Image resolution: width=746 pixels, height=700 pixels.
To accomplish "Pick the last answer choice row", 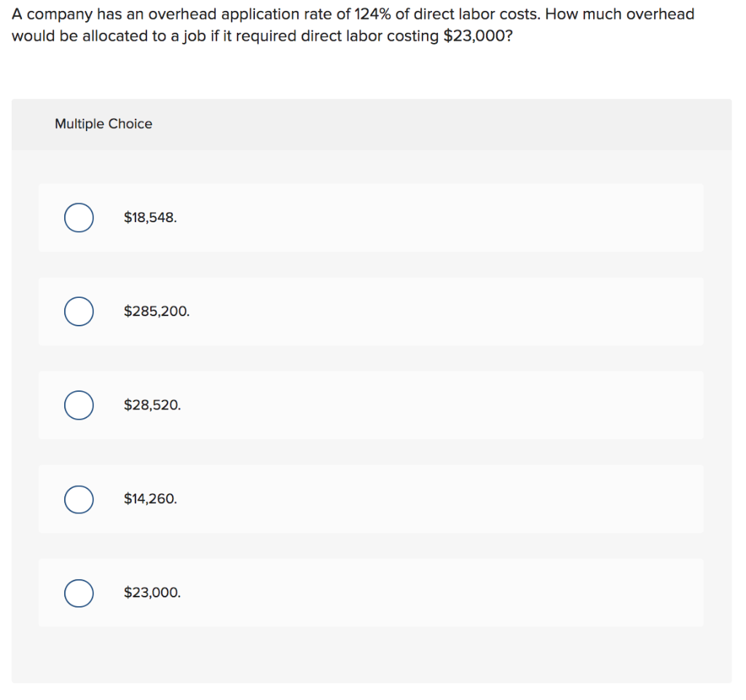I will coord(370,593).
